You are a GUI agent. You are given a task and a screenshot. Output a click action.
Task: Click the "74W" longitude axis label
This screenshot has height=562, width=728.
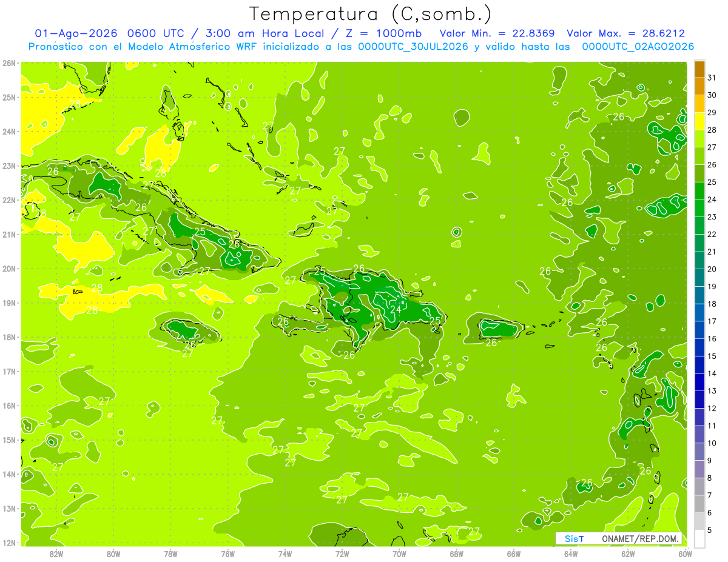[x=285, y=554]
